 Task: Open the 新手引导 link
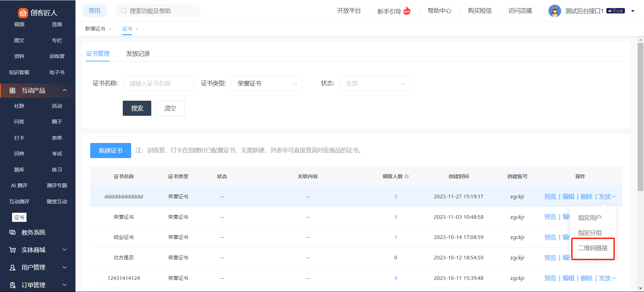coord(389,11)
